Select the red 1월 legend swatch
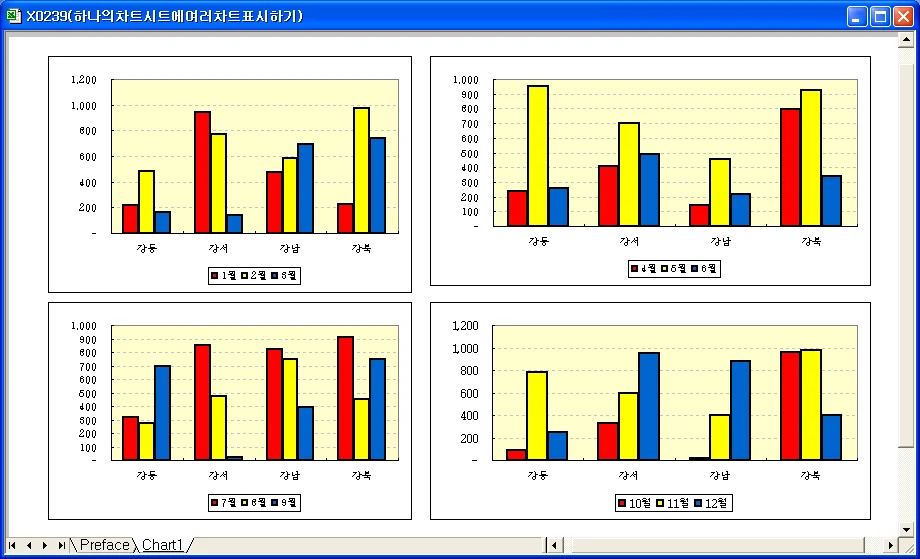This screenshot has width=920, height=559. [215, 276]
